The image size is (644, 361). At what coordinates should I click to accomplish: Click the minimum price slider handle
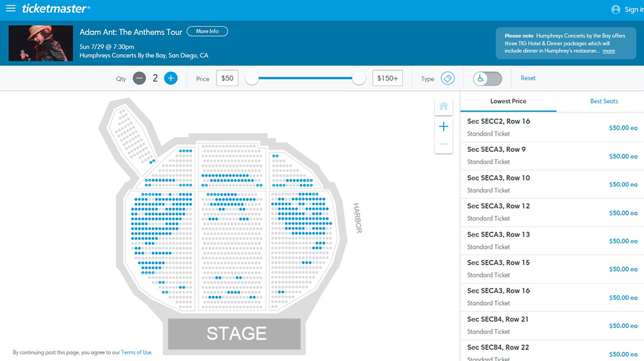coord(252,79)
